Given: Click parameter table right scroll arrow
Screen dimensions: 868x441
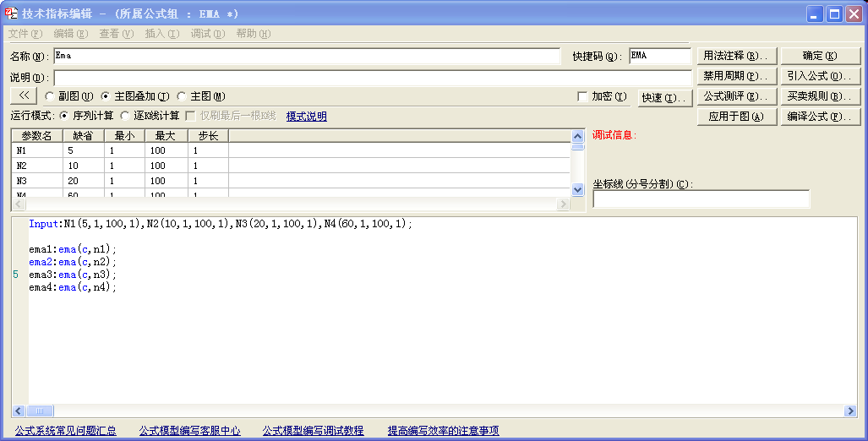Looking at the screenshot, I should (x=563, y=204).
